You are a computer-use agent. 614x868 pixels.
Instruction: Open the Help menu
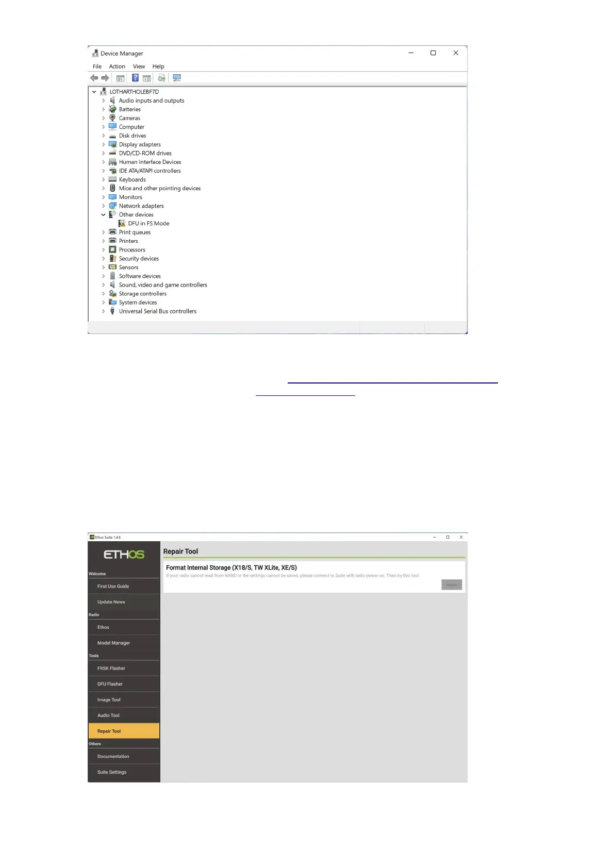158,66
